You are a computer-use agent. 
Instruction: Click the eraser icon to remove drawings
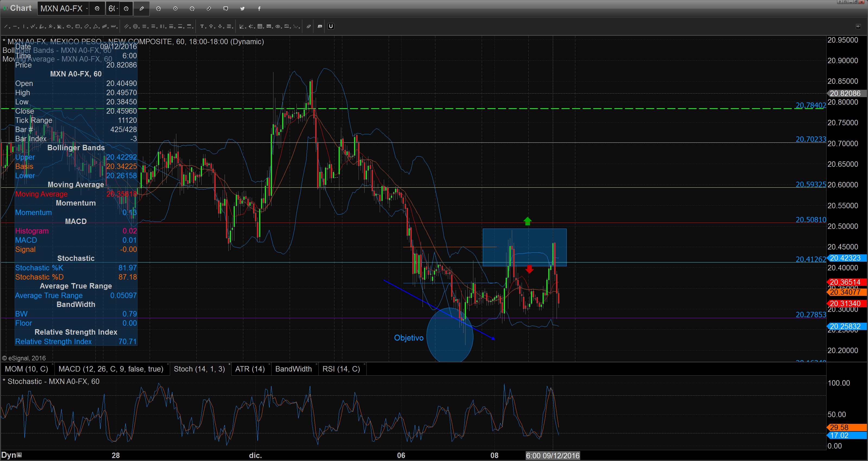tap(308, 26)
